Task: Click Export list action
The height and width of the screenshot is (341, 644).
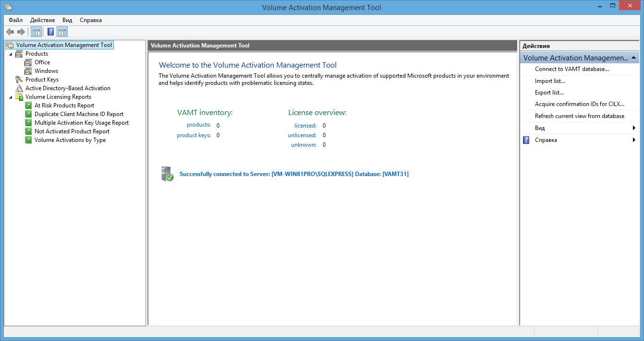Action: pos(549,93)
